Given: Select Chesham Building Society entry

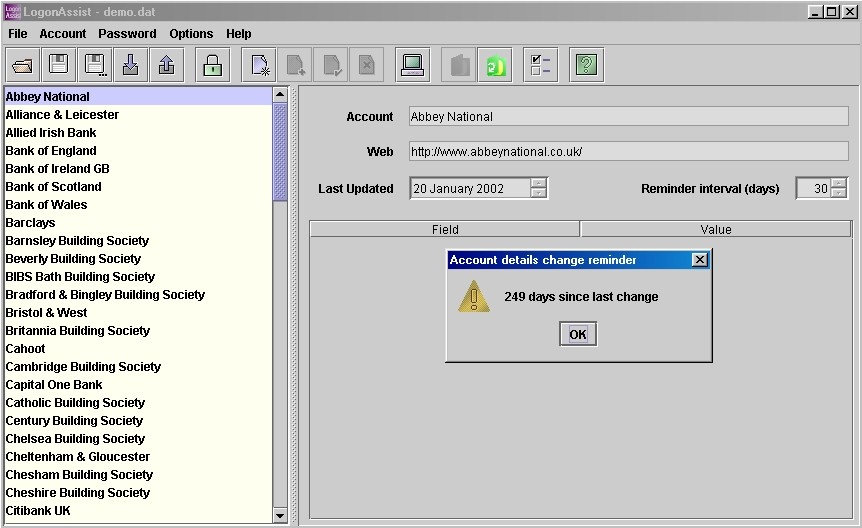Looking at the screenshot, I should (x=139, y=475).
